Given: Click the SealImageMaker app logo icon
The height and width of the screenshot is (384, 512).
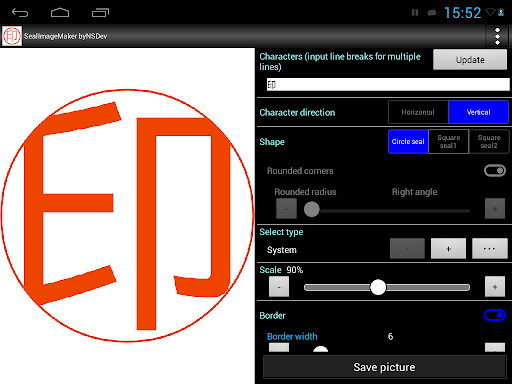Looking at the screenshot, I should pyautogui.click(x=12, y=36).
